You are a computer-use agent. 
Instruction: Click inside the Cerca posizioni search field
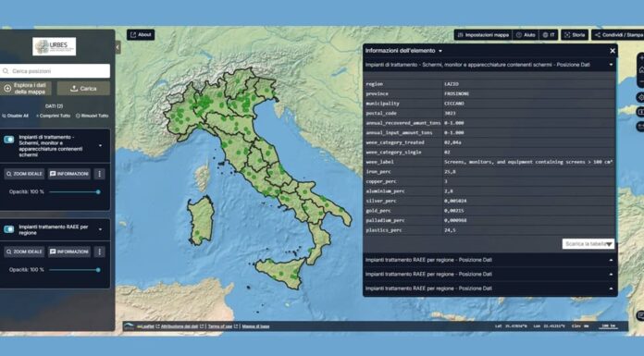pos(55,71)
